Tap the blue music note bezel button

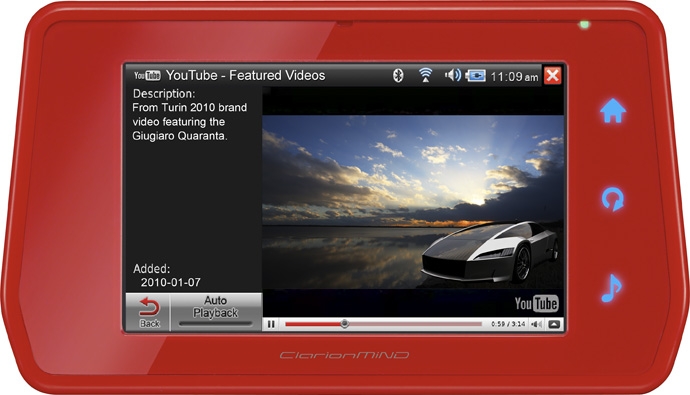point(611,288)
